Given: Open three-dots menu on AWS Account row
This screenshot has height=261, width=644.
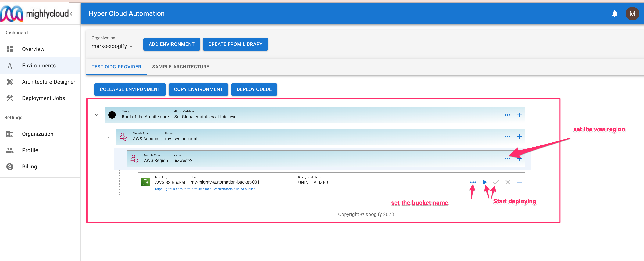Looking at the screenshot, I should pos(507,137).
